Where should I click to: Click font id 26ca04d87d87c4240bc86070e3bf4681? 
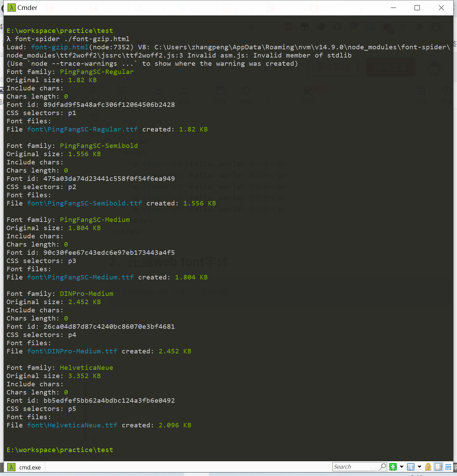(x=109, y=326)
